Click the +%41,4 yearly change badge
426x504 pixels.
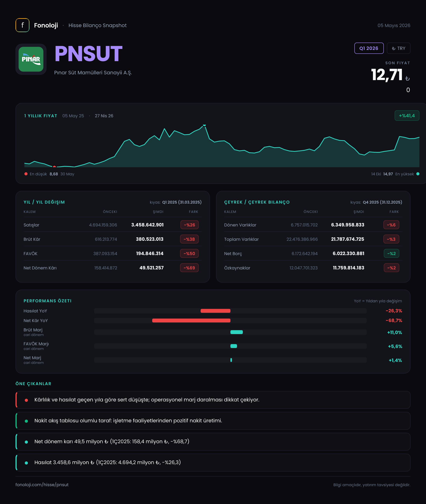click(407, 116)
